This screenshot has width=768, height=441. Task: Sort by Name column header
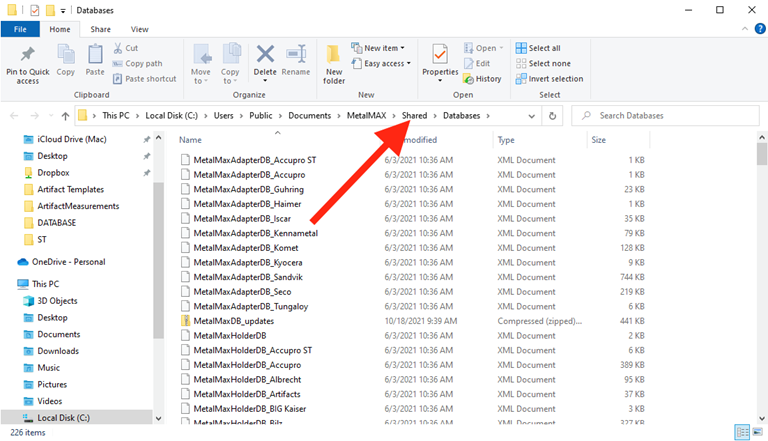191,140
